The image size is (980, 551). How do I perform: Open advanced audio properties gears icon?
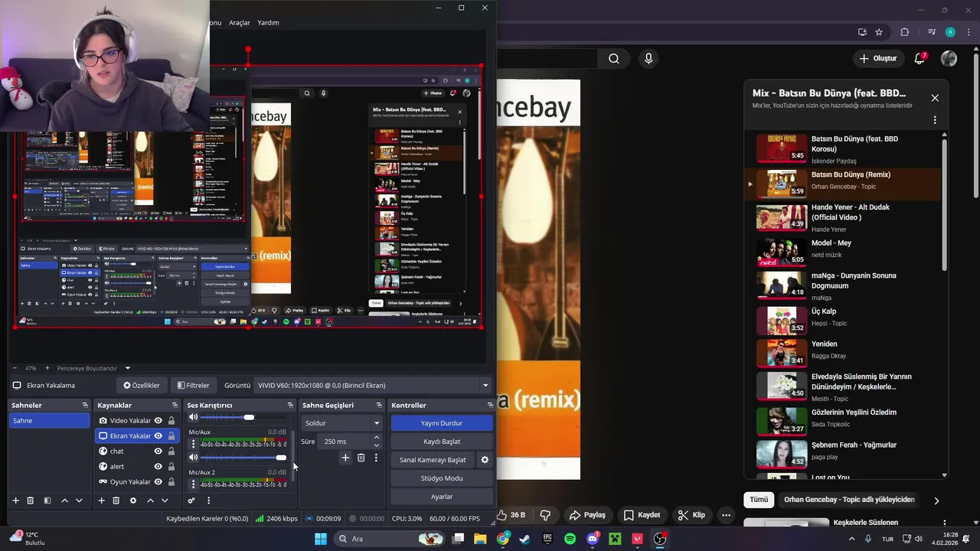(x=191, y=500)
